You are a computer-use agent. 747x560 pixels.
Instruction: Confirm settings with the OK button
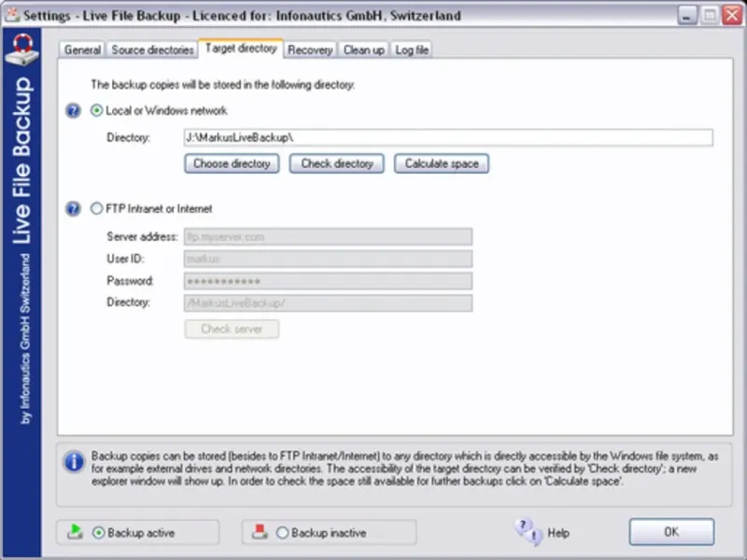(x=671, y=532)
